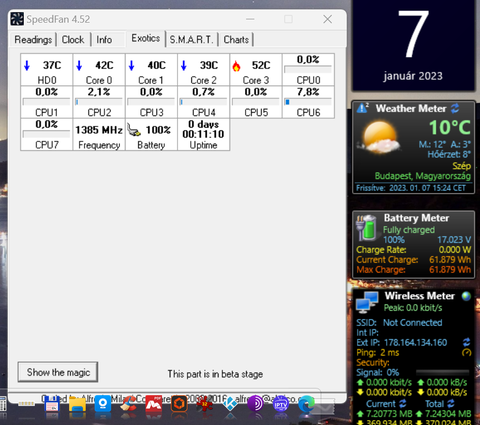
Task: Switch to the Readings tab
Action: (x=33, y=40)
